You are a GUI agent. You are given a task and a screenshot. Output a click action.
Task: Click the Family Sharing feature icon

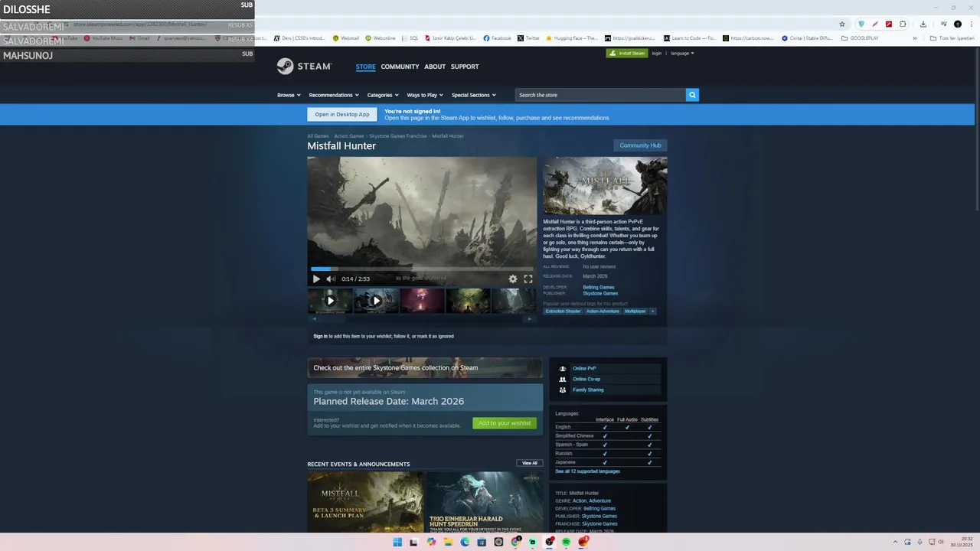point(563,390)
